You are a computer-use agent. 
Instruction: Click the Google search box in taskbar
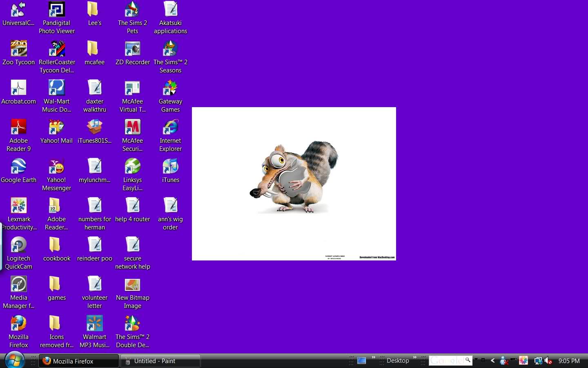447,361
